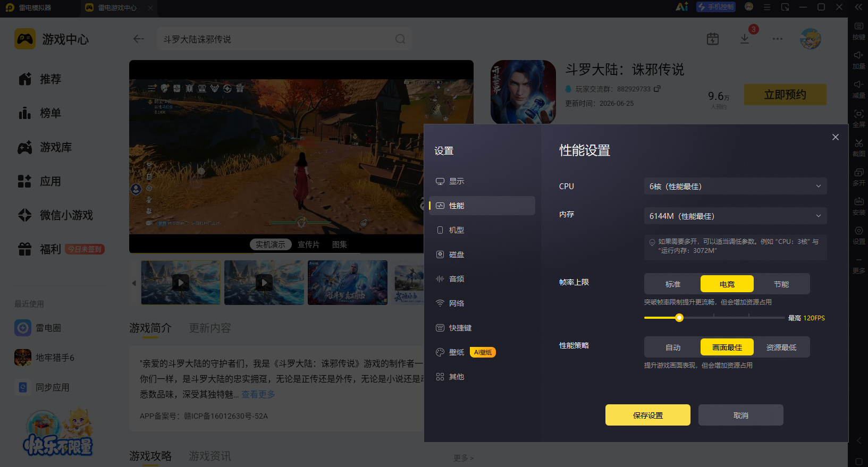
Task: Open 音频 settings section
Action: coord(482,279)
